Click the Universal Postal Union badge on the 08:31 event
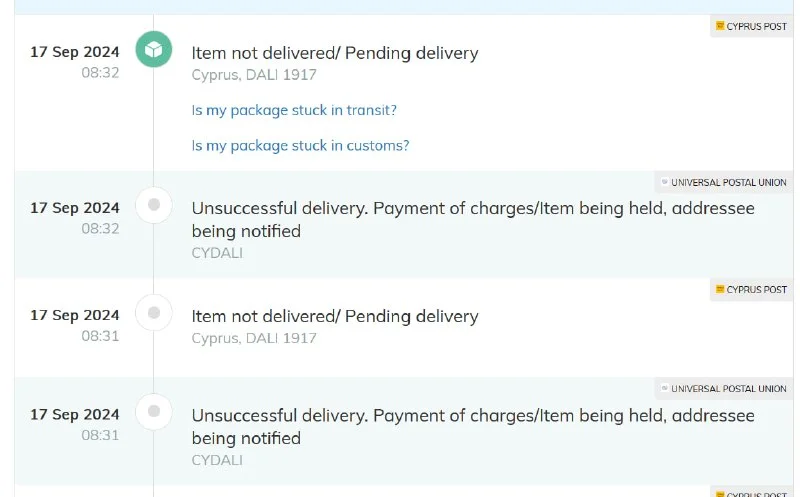Screen dimensions: 800x497 722,389
